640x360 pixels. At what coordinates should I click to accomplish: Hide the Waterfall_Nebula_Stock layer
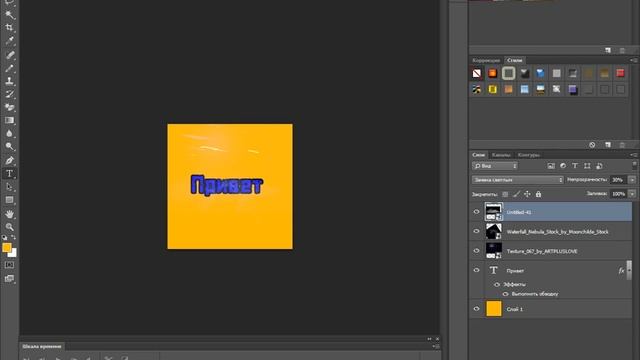pyautogui.click(x=476, y=231)
